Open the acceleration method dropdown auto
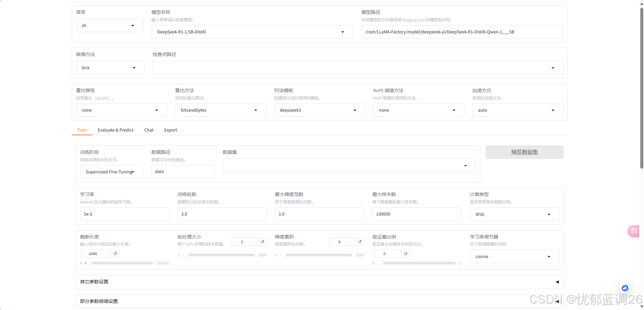Screen dimensions: 644x310 coord(518,110)
